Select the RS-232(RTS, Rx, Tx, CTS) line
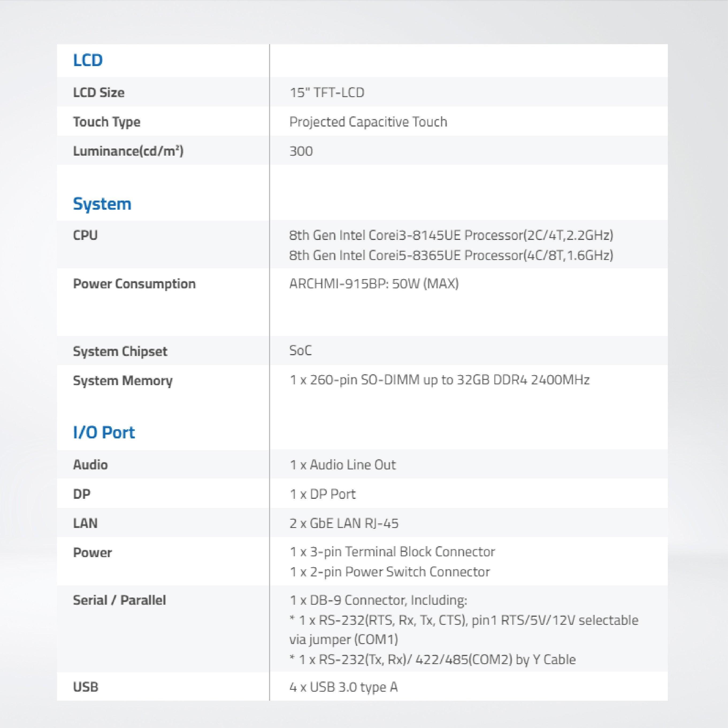The height and width of the screenshot is (728, 728). 464,620
